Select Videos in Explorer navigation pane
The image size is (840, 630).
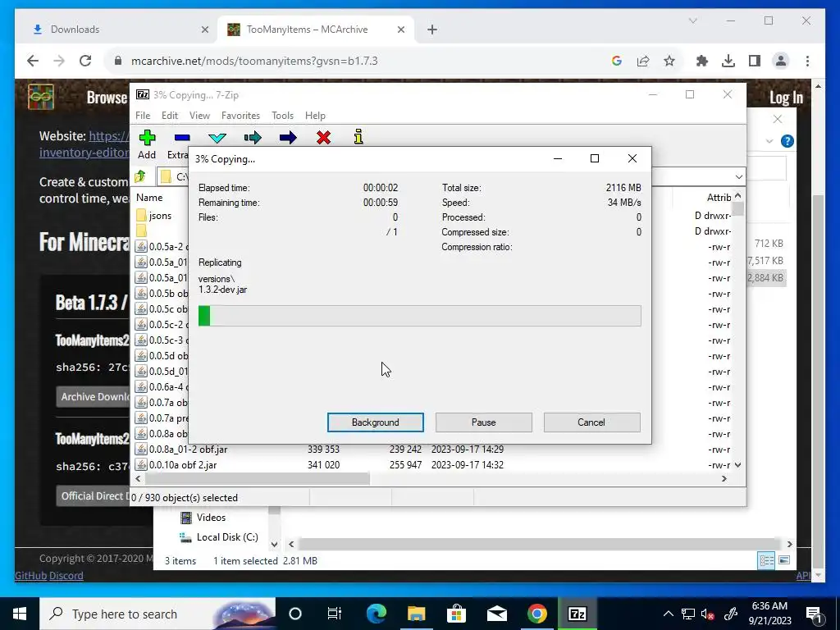pyautogui.click(x=211, y=518)
